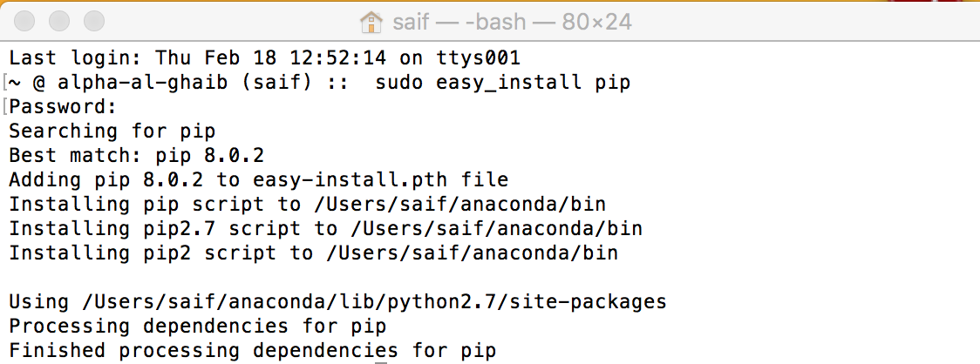Screen dimensions: 980x364
Task: Click the "Password:" prompt line
Action: pos(63,107)
